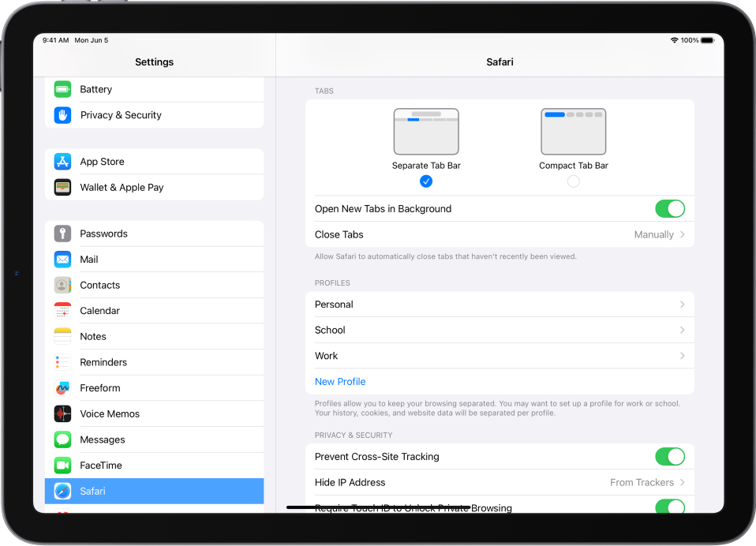This screenshot has height=546, width=756.
Task: Tap the Mail envelope icon
Action: pyautogui.click(x=62, y=260)
